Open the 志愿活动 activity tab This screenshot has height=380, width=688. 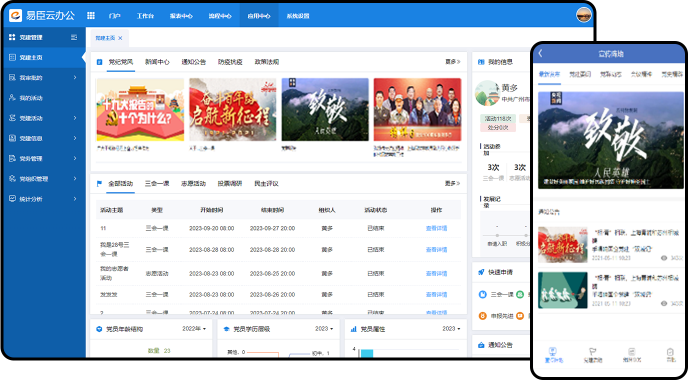coord(194,183)
